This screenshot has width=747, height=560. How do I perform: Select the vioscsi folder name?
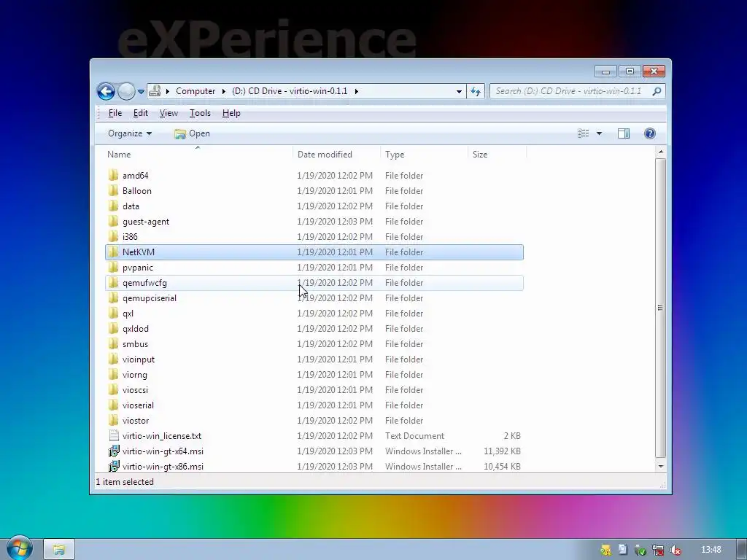(135, 390)
